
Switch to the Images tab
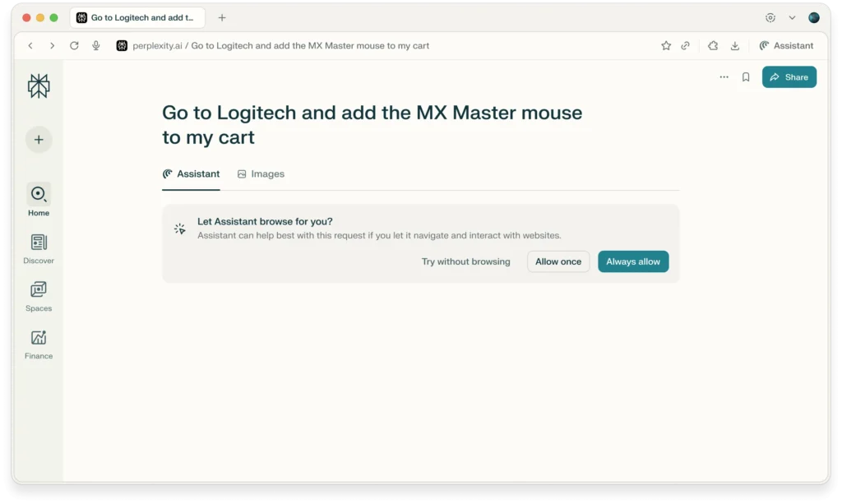pos(261,173)
